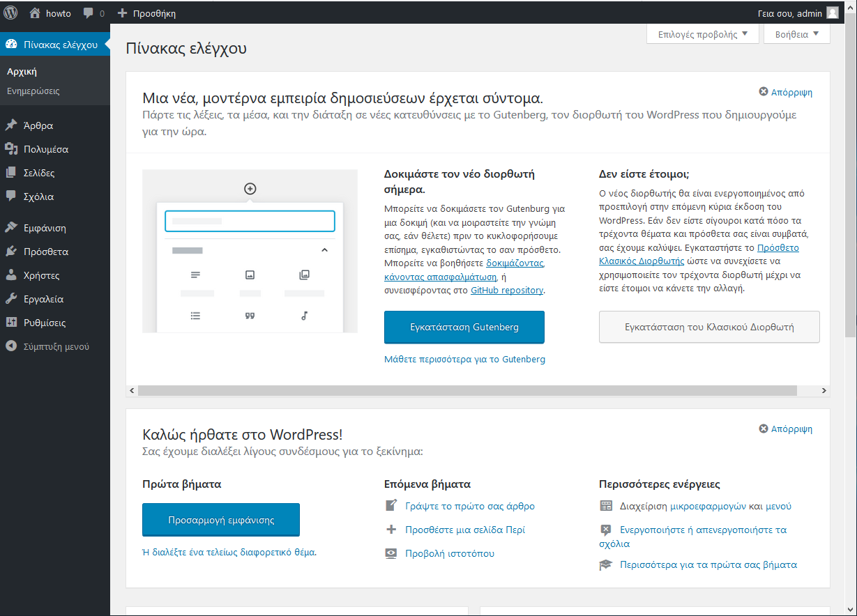The image size is (857, 616).
Task: Click the Εγκατάσταση Gutenberg button
Action: coord(464,327)
